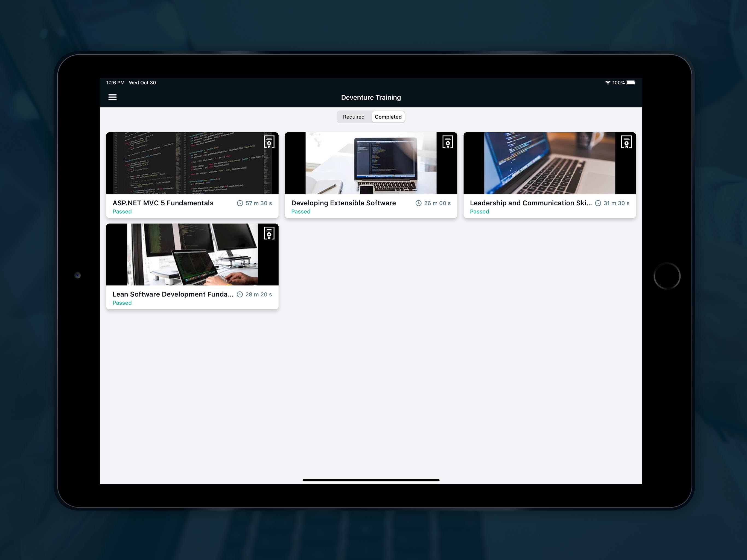Click the 26 m 00 s duration text
The image size is (747, 560).
point(437,203)
